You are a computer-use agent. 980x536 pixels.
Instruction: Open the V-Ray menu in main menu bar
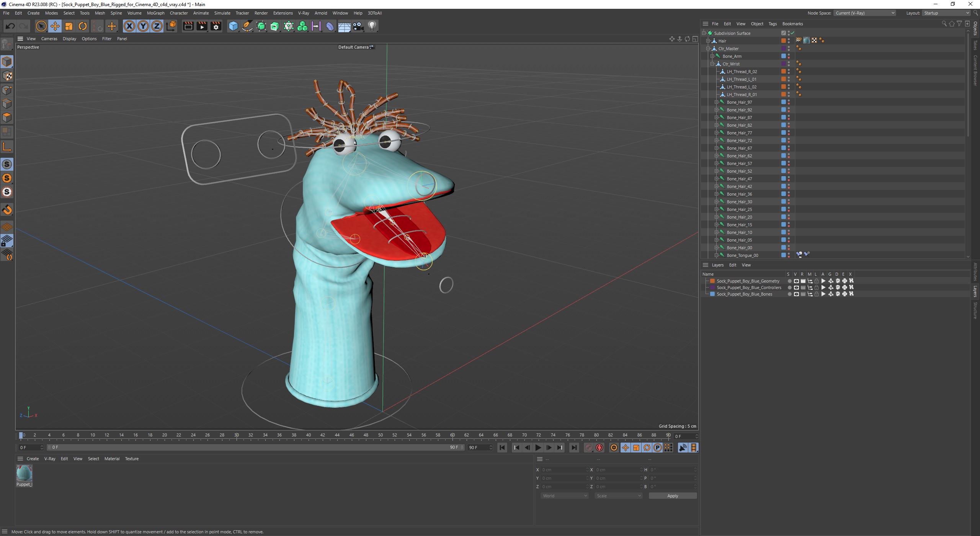(303, 13)
